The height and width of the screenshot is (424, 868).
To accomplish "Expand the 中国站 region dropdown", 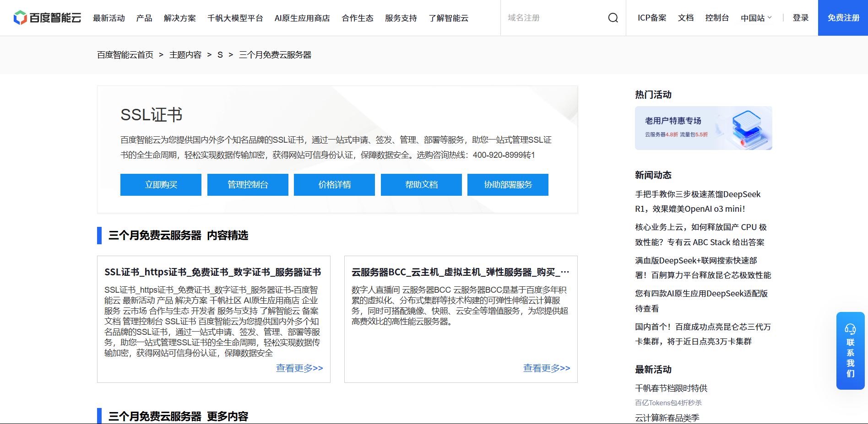I will [756, 18].
